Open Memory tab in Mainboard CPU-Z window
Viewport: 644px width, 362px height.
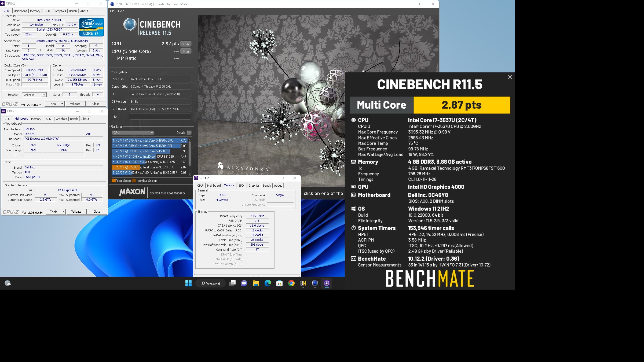(36, 119)
